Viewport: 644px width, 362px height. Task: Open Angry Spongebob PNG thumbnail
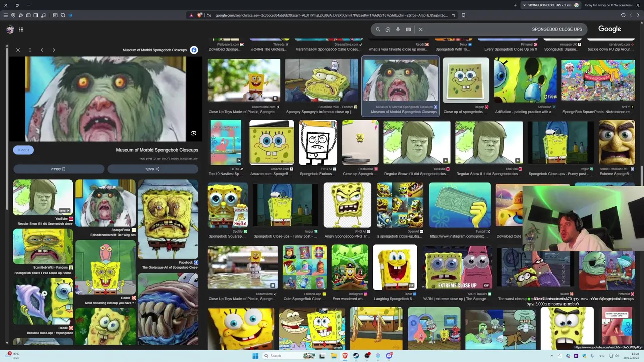pos(347,205)
